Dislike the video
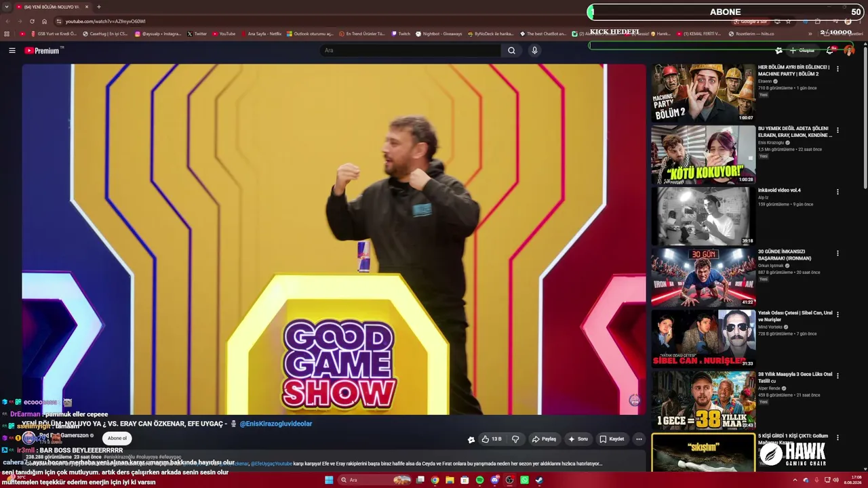Image resolution: width=868 pixels, height=488 pixels. point(515,439)
